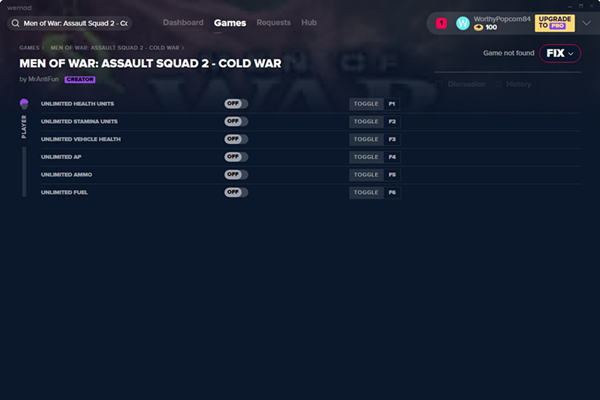Screen dimensions: 600x400
Task: Open the FIX dropdown
Action: [560, 53]
